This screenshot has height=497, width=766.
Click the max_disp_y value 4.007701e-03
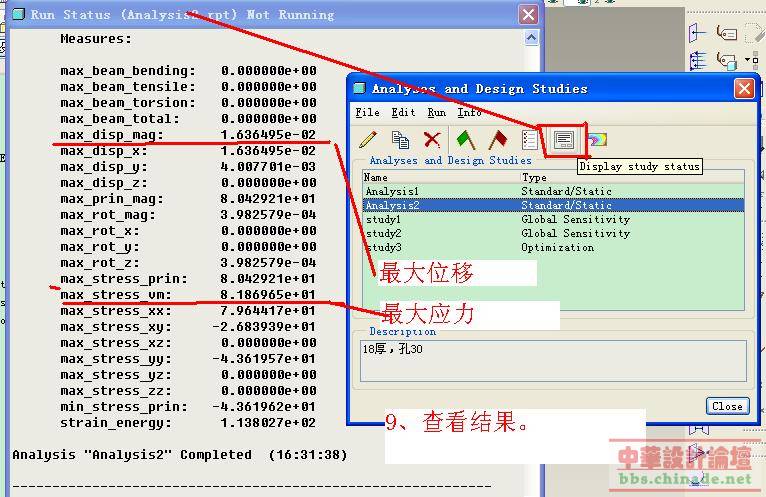pyautogui.click(x=268, y=167)
